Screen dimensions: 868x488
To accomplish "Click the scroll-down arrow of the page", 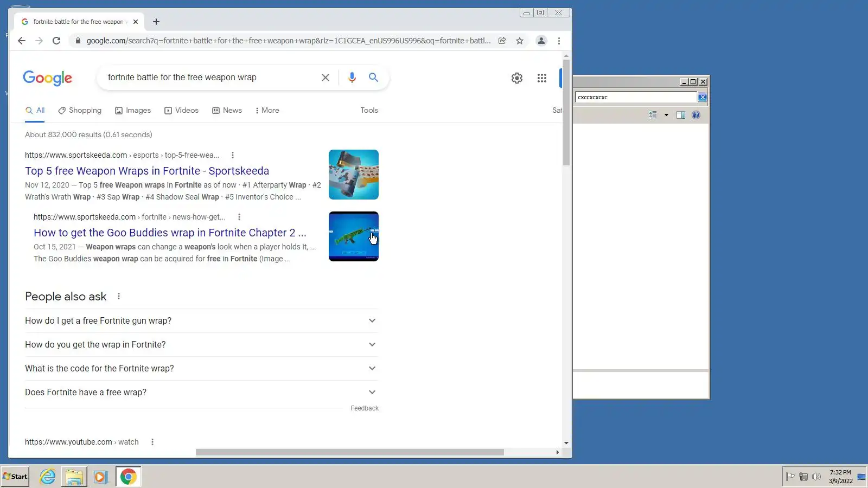I will pyautogui.click(x=566, y=443).
